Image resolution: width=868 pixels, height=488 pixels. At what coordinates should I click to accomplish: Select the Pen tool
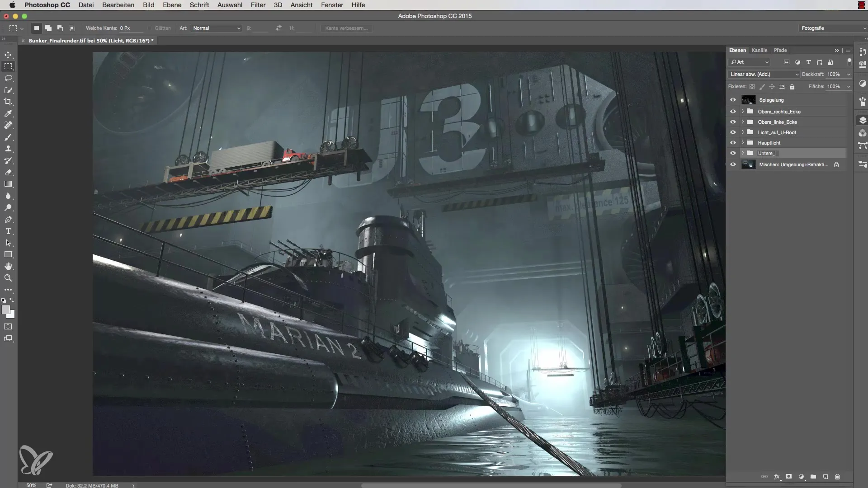tap(8, 219)
